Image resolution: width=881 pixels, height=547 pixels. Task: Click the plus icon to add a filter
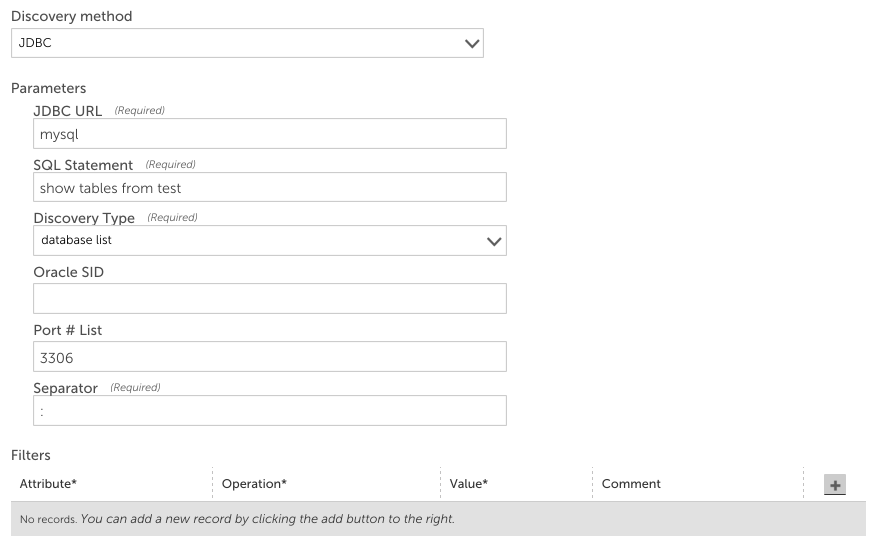[x=835, y=485]
